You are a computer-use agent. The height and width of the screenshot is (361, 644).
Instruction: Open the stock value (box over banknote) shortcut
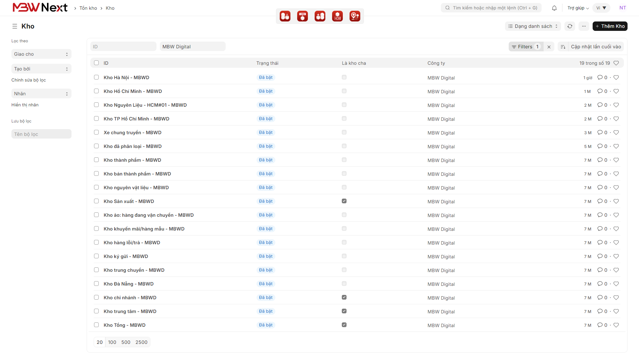[337, 16]
